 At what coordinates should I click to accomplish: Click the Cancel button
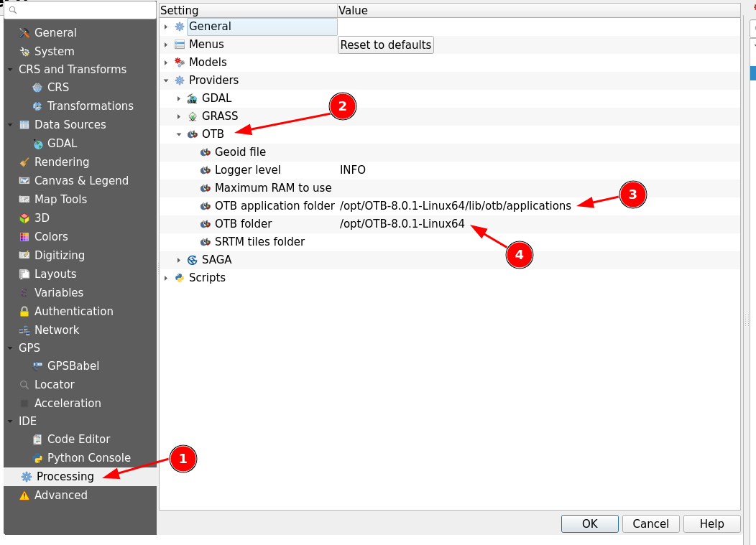(x=650, y=523)
